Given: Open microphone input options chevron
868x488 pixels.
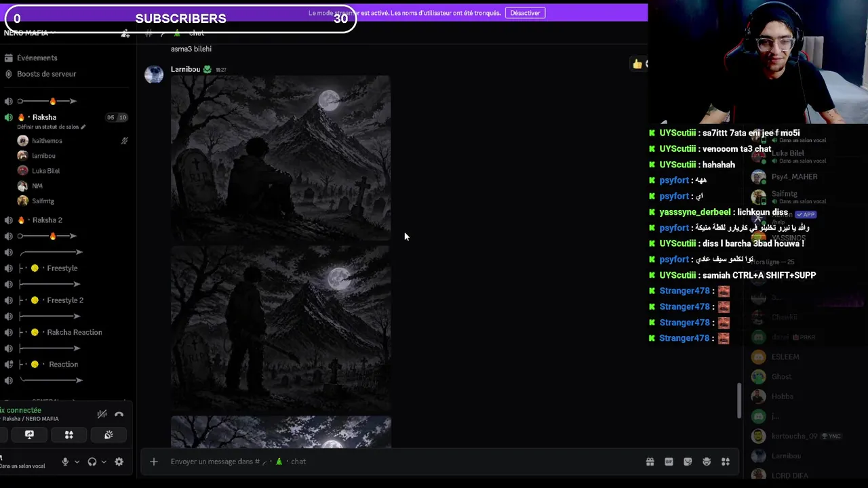Looking at the screenshot, I should click(77, 462).
